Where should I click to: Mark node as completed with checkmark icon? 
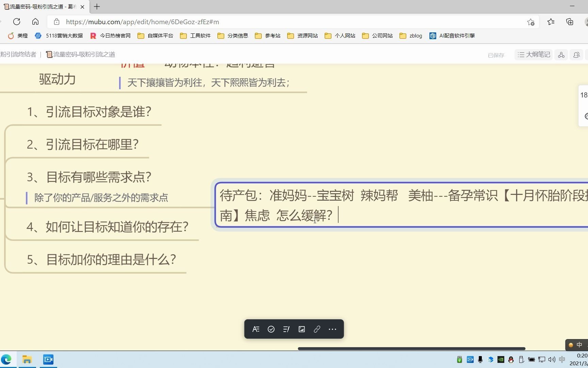(x=271, y=329)
